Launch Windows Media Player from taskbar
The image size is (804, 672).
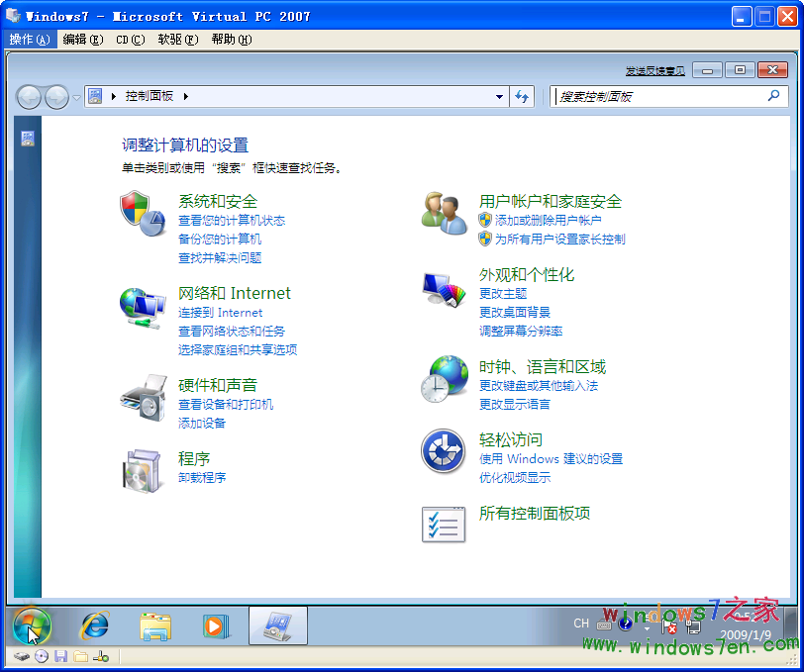(214, 625)
